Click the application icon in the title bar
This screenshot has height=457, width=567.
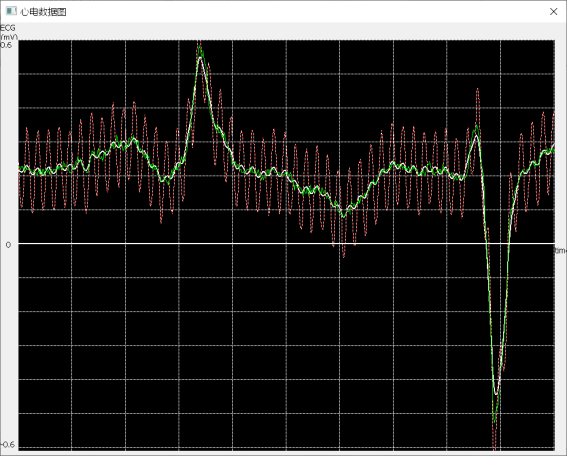point(11,11)
